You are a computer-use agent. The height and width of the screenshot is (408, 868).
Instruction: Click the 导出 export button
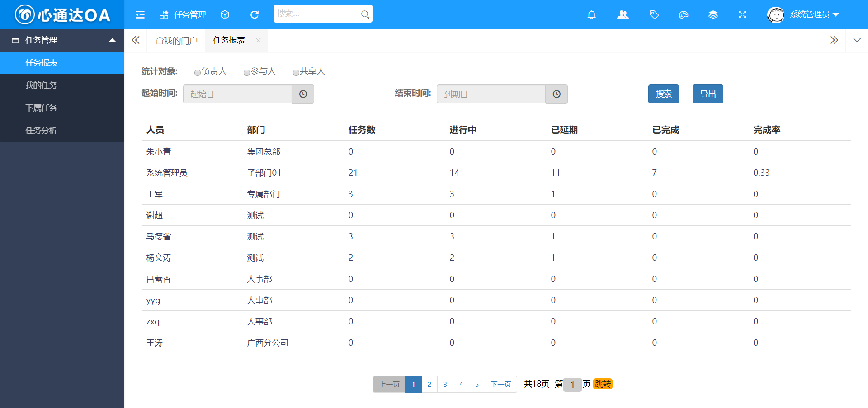click(708, 94)
